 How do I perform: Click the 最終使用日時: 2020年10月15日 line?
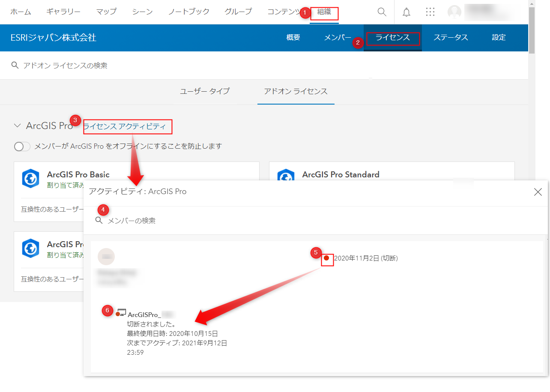click(173, 333)
